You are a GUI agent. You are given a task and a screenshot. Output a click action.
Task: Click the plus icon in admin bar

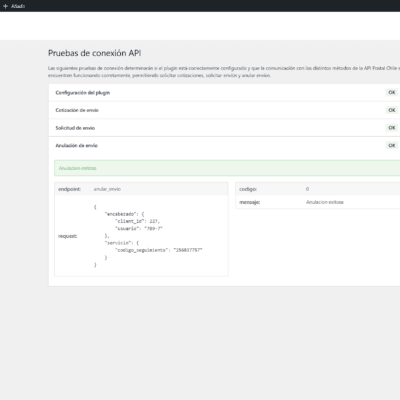[5, 6]
